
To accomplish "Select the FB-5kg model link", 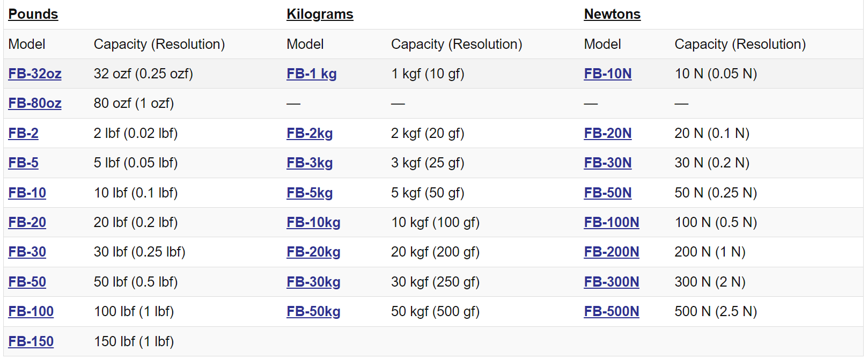I will [x=310, y=193].
